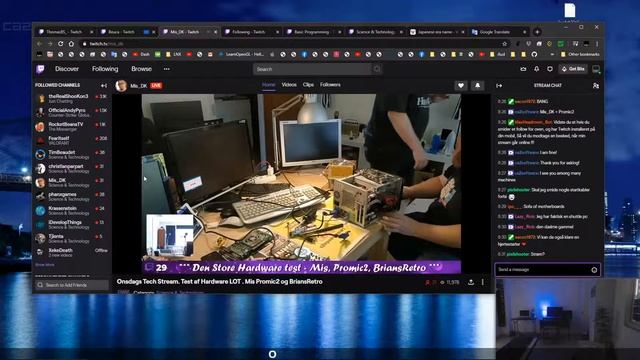Open Prime loot crown icon
Image resolution: width=640 pixels, height=360 pixels.
coord(523,69)
